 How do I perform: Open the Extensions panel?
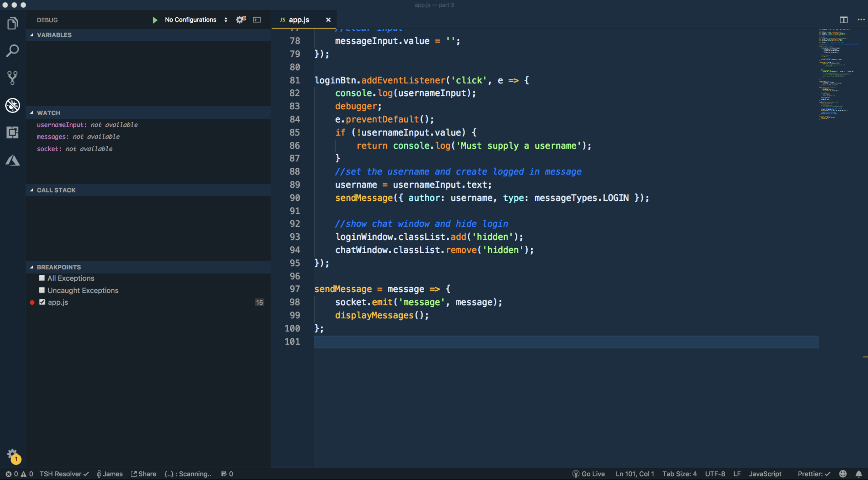(12, 132)
